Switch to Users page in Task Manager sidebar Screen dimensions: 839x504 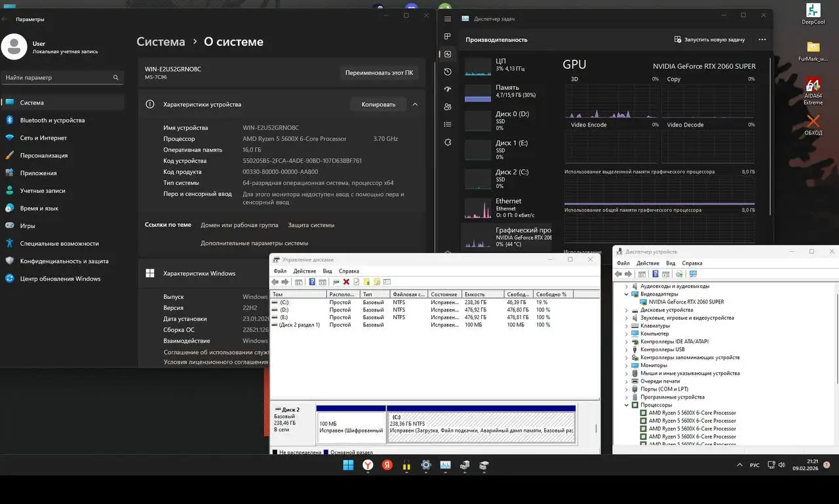(x=448, y=107)
